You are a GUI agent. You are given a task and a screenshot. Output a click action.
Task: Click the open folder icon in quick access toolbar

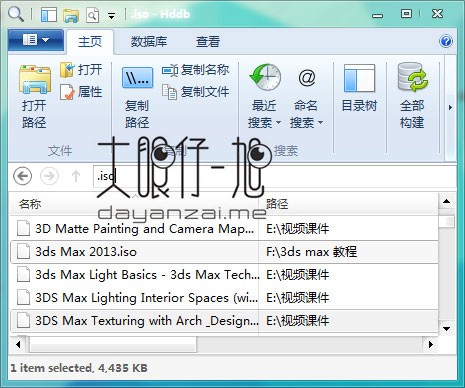71,15
